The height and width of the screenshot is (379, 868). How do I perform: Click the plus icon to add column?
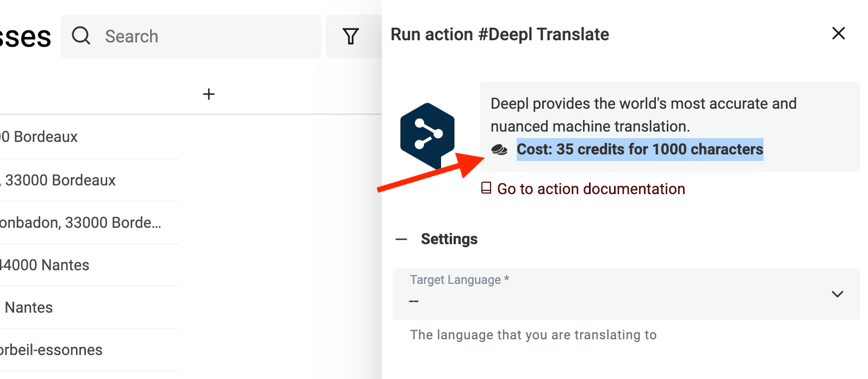pyautogui.click(x=209, y=94)
